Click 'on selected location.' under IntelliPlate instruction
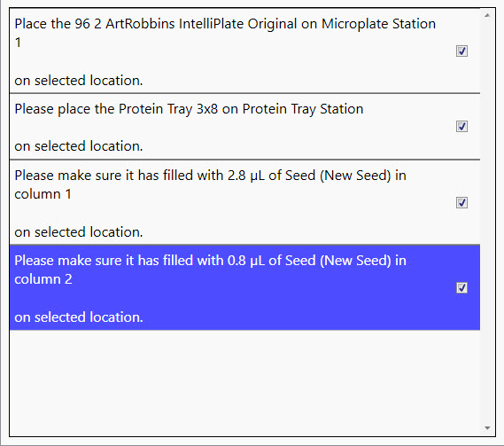This screenshot has width=504, height=446. [79, 81]
